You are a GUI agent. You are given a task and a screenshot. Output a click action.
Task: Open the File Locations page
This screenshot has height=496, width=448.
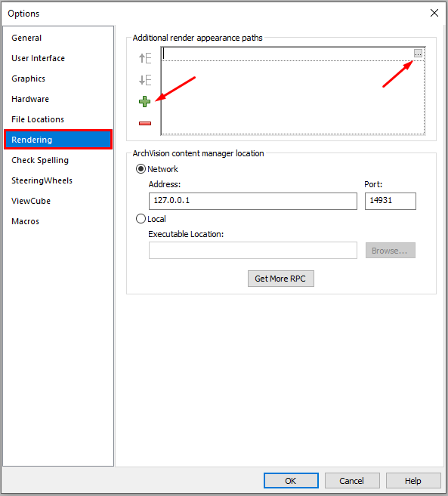[x=58, y=119]
